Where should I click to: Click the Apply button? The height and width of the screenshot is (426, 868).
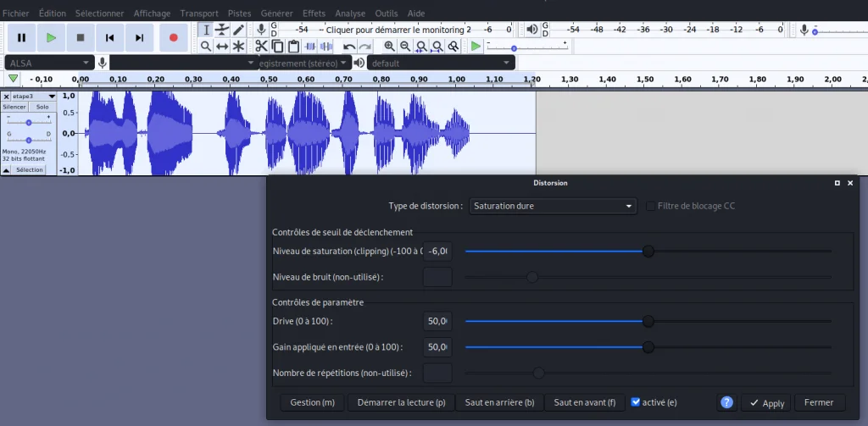(766, 403)
